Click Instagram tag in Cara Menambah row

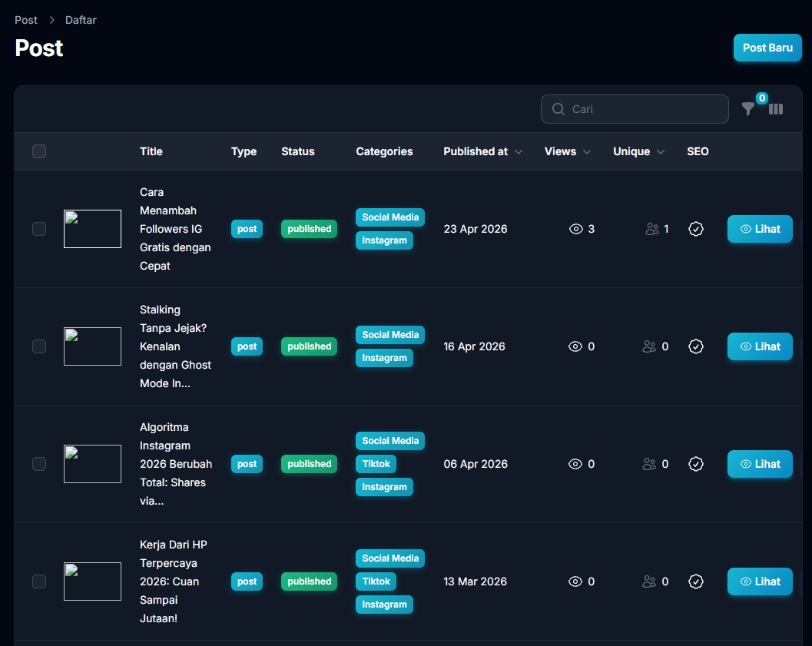(x=384, y=240)
